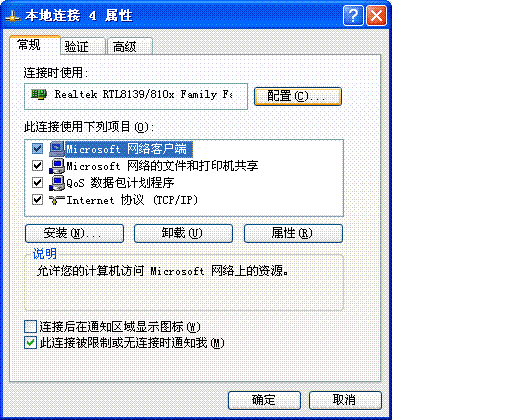
Task: Click the QoS 数据包计划程序 icon
Action: click(x=57, y=183)
